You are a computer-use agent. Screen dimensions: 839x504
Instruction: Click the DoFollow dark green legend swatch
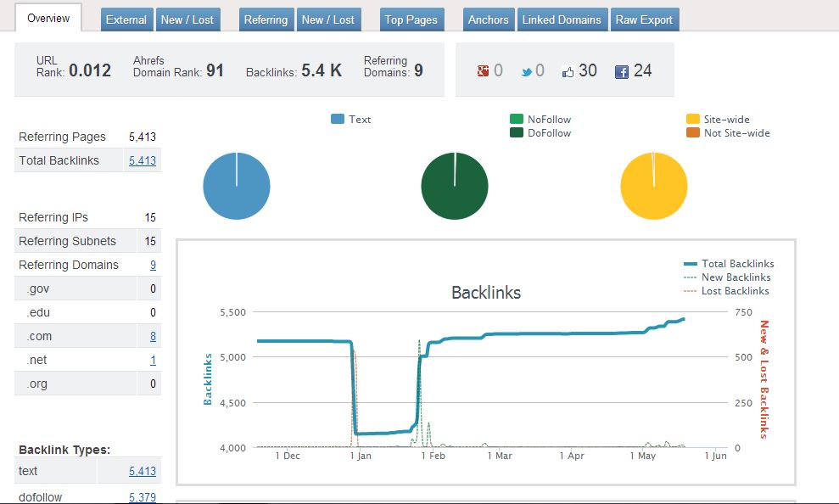pyautogui.click(x=517, y=132)
